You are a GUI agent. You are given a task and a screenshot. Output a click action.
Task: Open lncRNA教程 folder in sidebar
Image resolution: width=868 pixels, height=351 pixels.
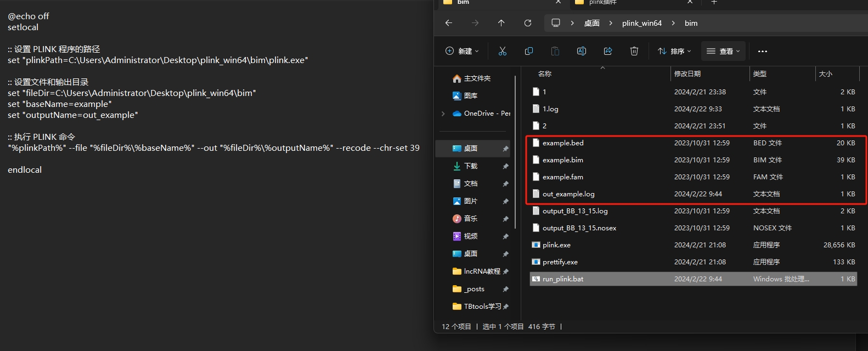(x=481, y=271)
